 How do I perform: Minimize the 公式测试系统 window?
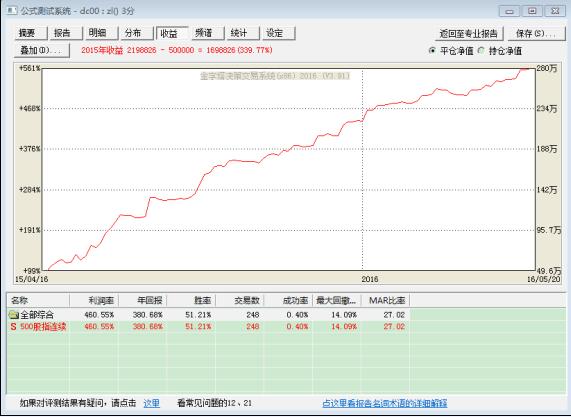(509, 11)
